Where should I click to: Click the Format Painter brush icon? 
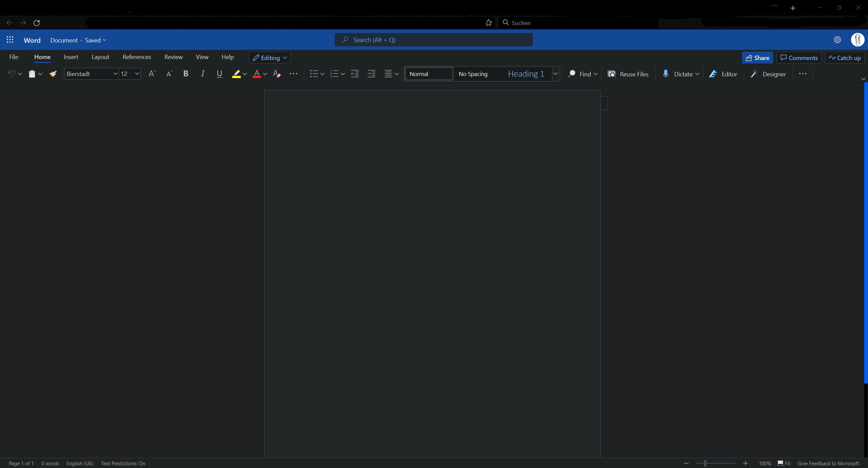53,74
